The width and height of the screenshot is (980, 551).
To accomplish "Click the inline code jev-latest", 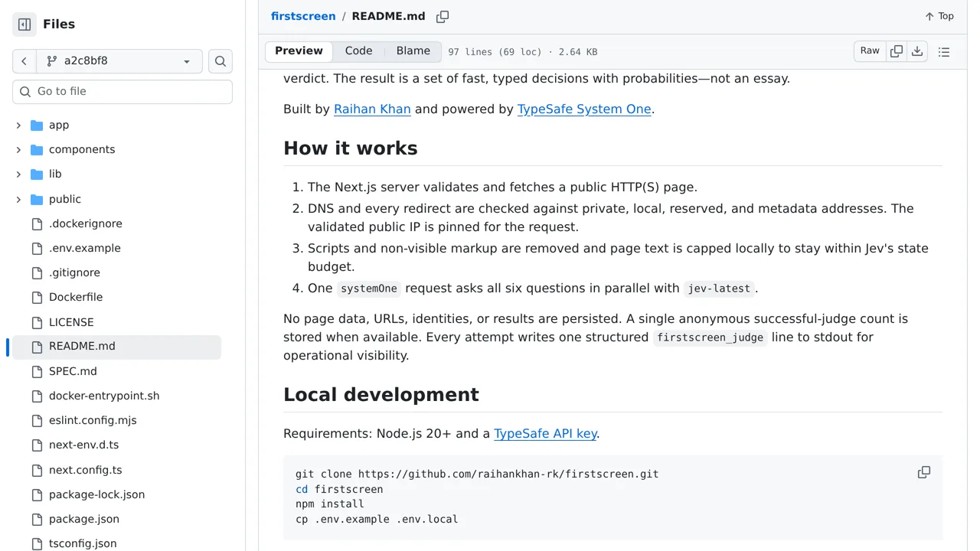I will [719, 289].
